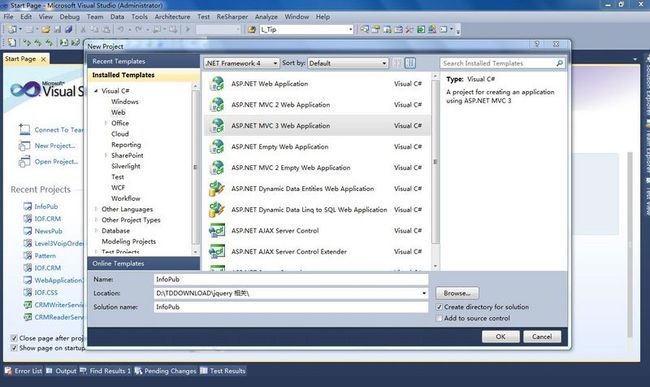Click the Undo toolbar icon
Viewport: 650px width, 387px height.
[x=121, y=29]
